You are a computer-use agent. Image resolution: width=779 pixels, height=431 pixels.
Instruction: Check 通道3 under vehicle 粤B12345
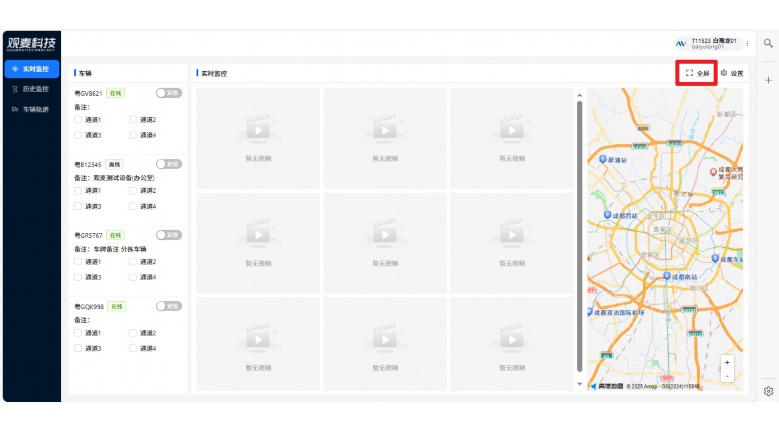(78, 206)
